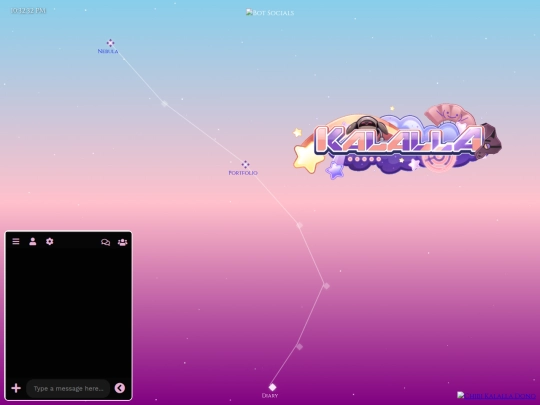Show conversations via speech bubbles icon

[105, 242]
